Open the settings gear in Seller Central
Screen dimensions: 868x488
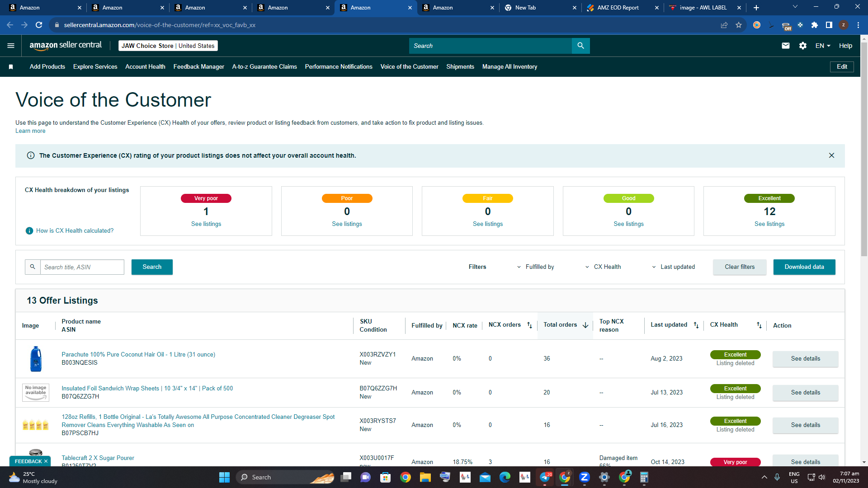803,46
